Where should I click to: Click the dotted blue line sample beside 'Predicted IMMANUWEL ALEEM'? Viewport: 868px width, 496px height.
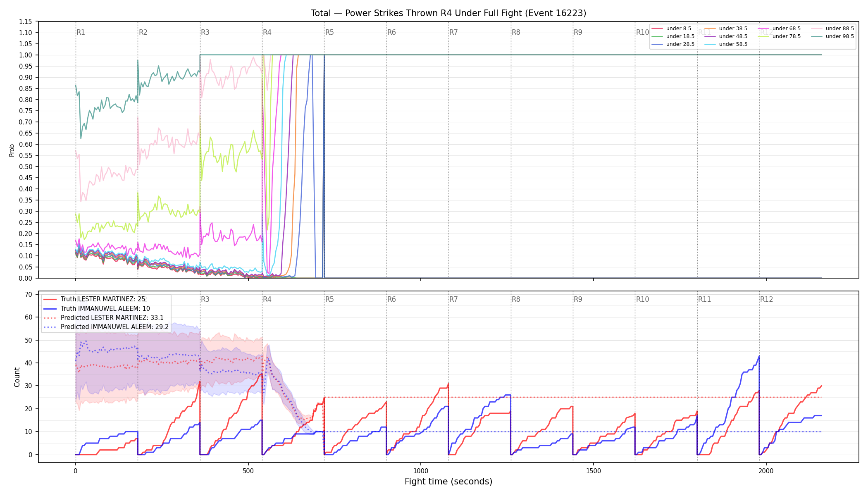click(50, 327)
